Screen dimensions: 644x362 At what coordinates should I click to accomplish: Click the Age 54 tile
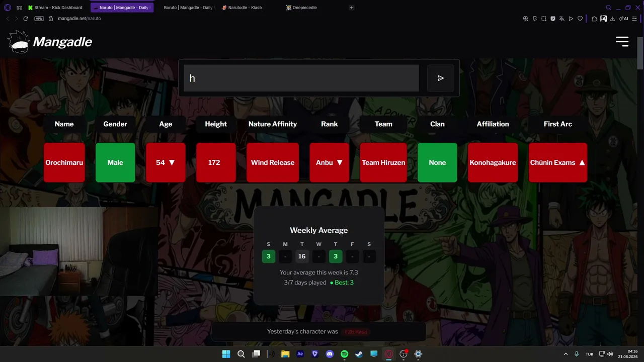tap(166, 162)
